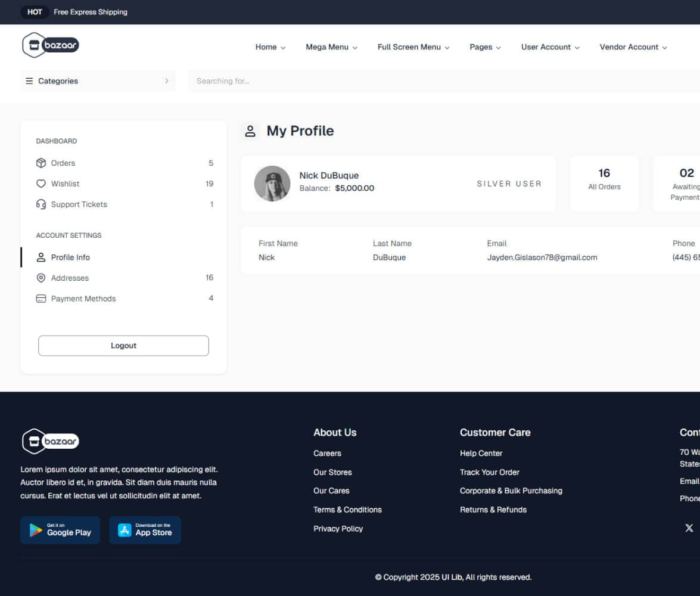Open Payment Methods using the card icon
Viewport: 700px width, 596px height.
click(x=41, y=298)
